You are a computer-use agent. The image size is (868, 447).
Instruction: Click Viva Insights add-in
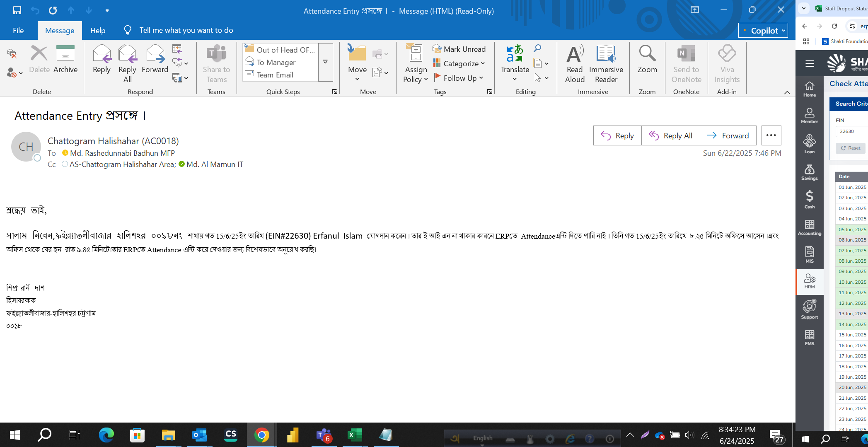click(727, 64)
